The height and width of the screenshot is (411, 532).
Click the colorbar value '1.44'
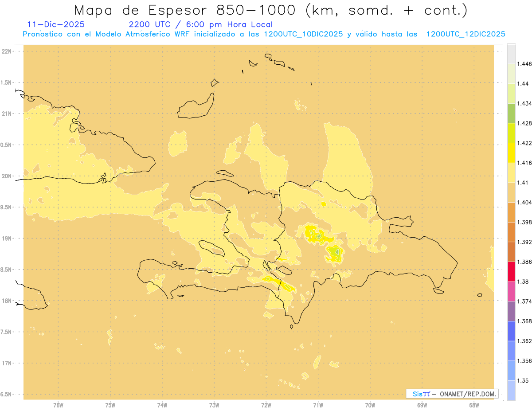pos(523,83)
